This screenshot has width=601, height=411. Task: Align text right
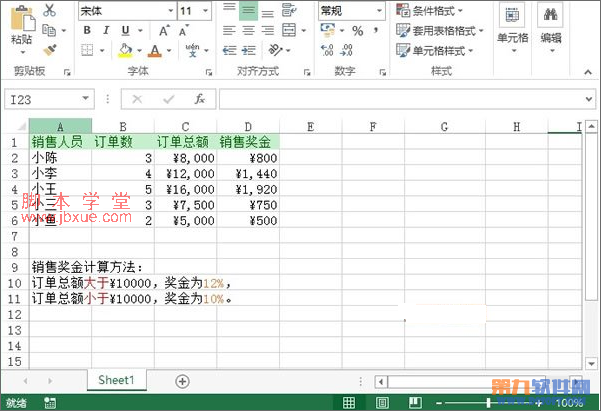(268, 30)
